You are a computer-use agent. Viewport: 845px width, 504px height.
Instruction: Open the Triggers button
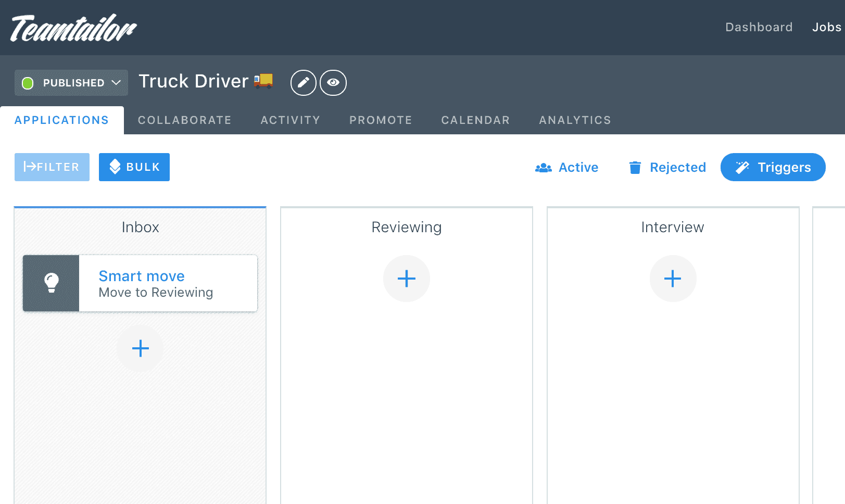773,167
